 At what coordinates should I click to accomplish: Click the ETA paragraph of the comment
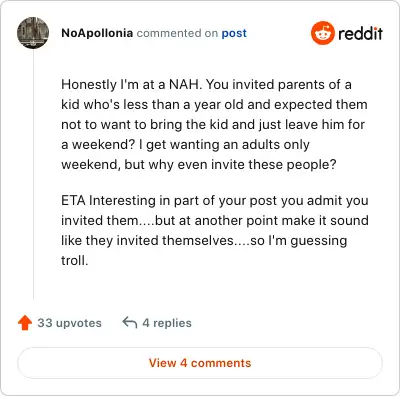coord(215,230)
